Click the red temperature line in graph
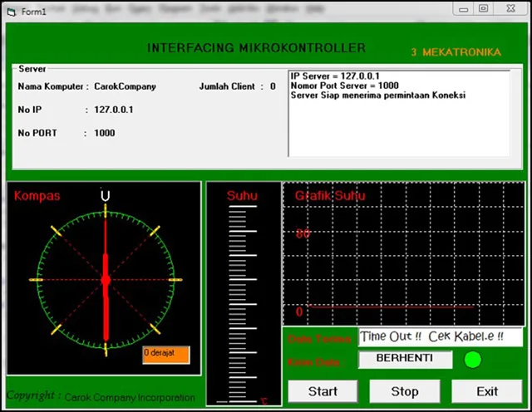This screenshot has height=412, width=532. click(x=392, y=307)
